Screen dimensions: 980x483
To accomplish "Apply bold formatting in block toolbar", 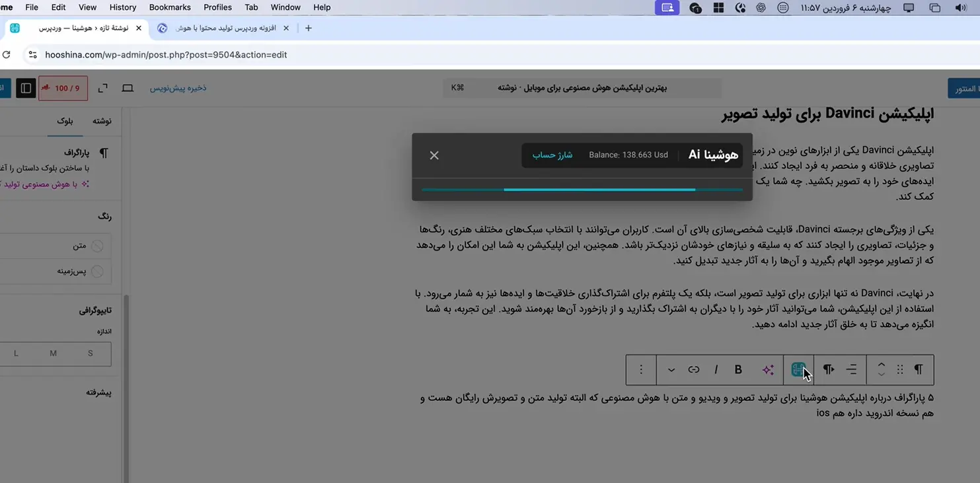I will [x=738, y=370].
